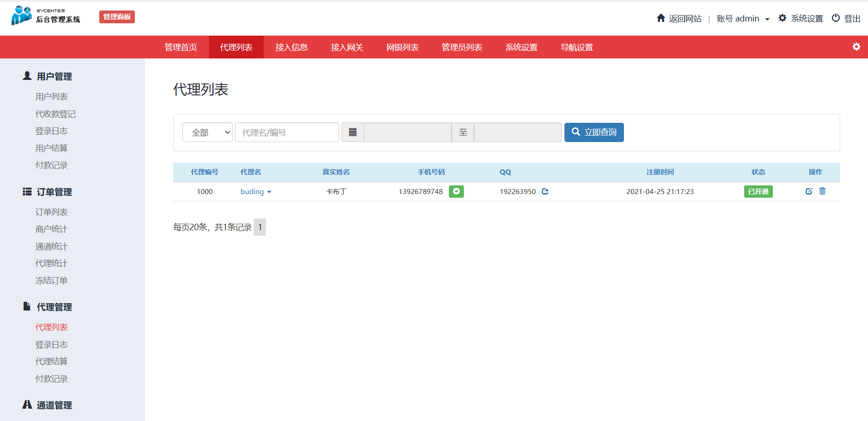Click the green phone verified badge
Viewport: 868px width, 421px height.
click(456, 191)
